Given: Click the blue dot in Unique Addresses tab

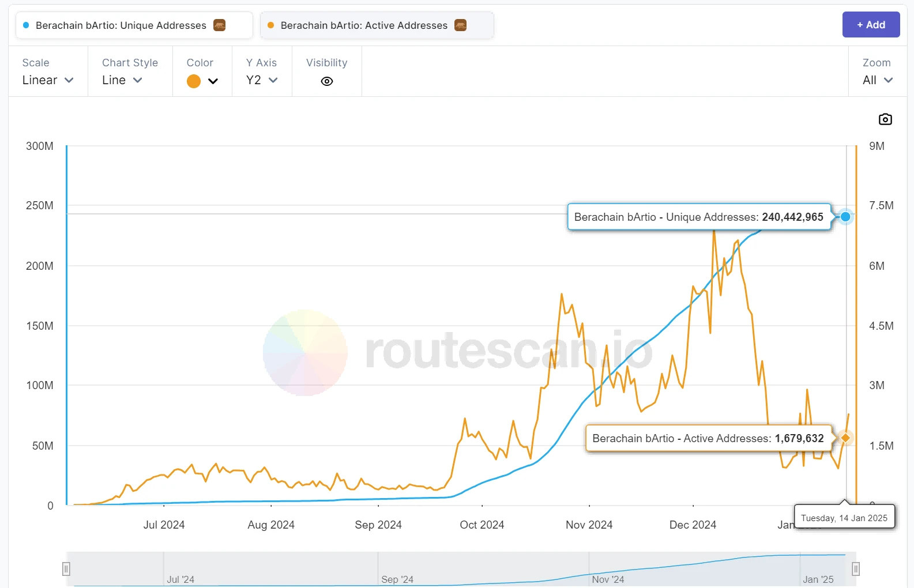Looking at the screenshot, I should pyautogui.click(x=26, y=25).
